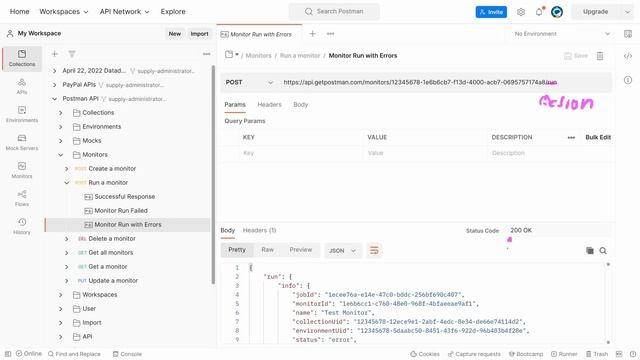This screenshot has height=360, width=640.
Task: Click the New button
Action: [x=175, y=34]
